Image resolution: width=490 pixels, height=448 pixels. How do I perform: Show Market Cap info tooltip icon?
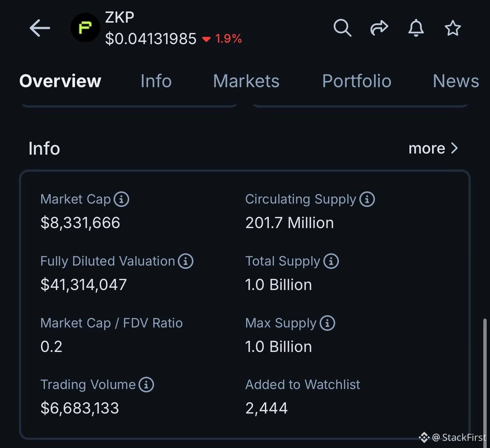(x=121, y=199)
